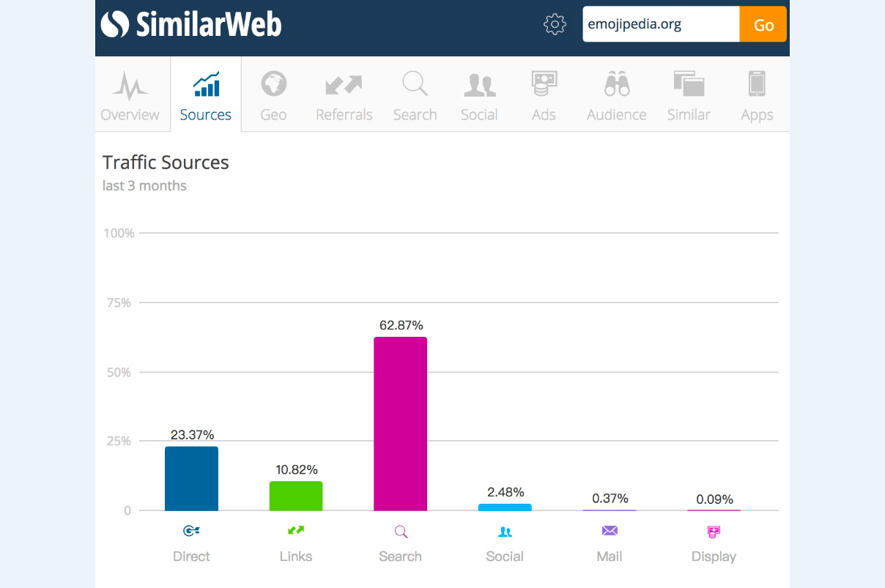Select the Geo globe icon
Image resolution: width=885 pixels, height=588 pixels.
click(x=273, y=83)
